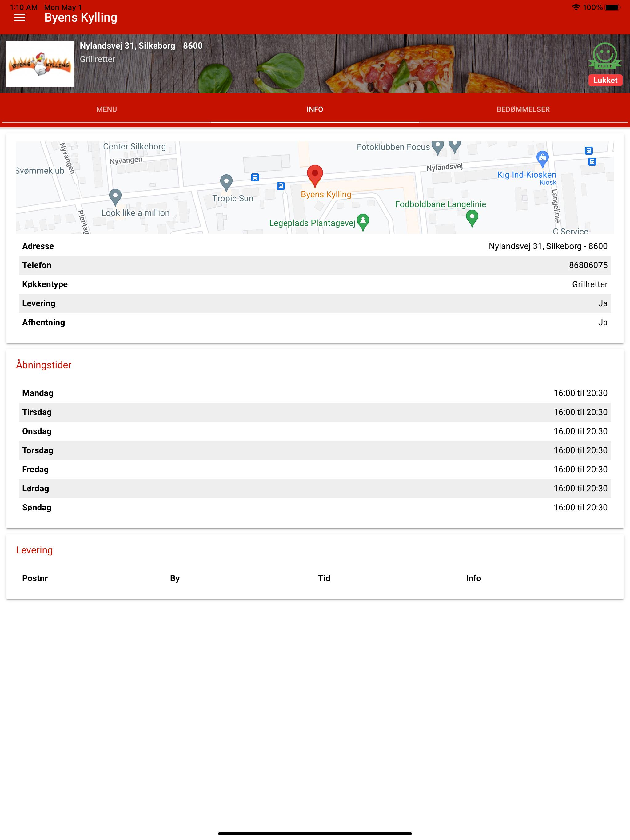Screen dimensions: 630x840
Task: Select the Levering Ja row
Action: tap(315, 303)
